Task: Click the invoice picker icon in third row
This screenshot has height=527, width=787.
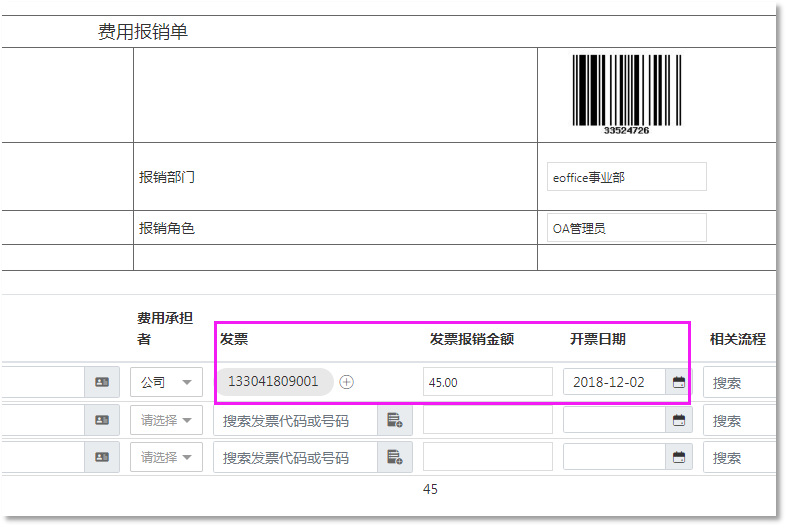Action: pyautogui.click(x=394, y=457)
